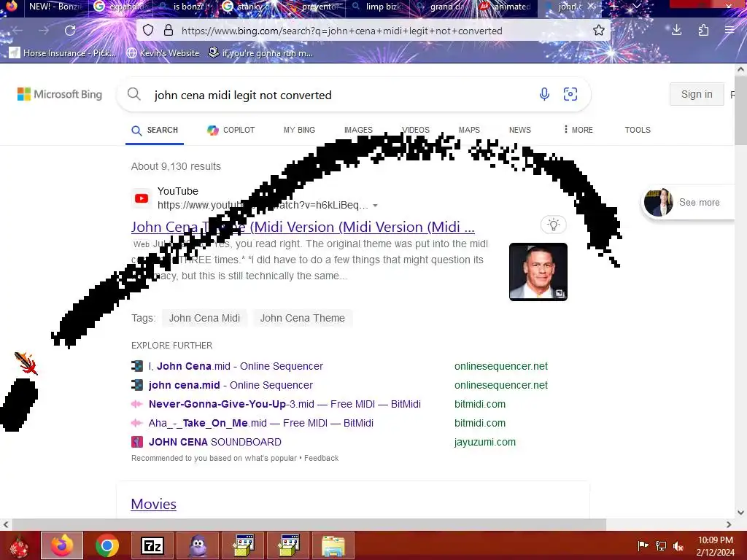
Task: Go back using the browser back arrow
Action: (x=18, y=31)
